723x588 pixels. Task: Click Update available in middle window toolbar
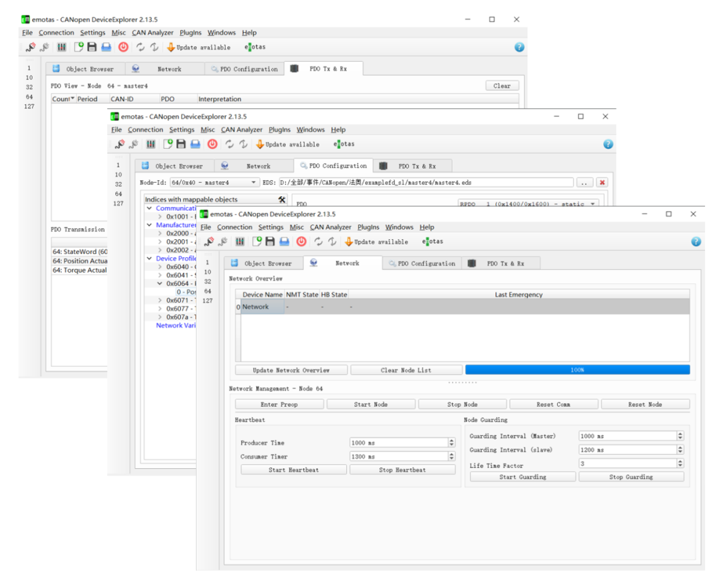coord(288,145)
